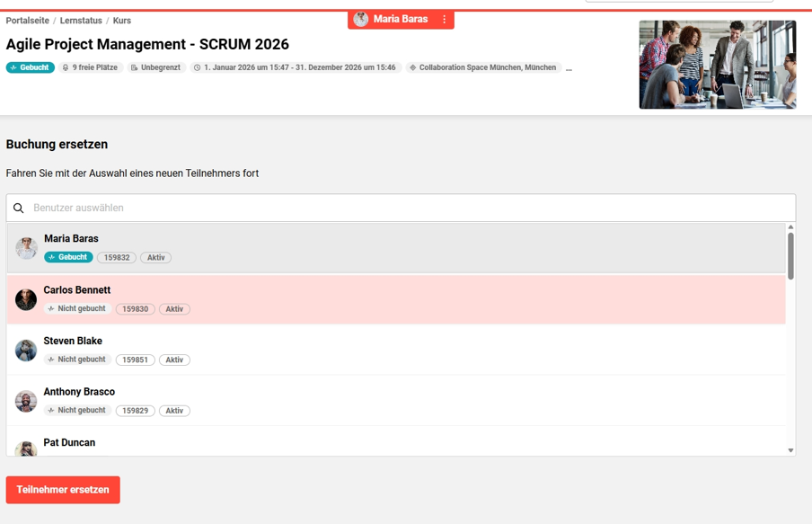812x524 pixels.
Task: Click the course date range tag
Action: point(296,68)
